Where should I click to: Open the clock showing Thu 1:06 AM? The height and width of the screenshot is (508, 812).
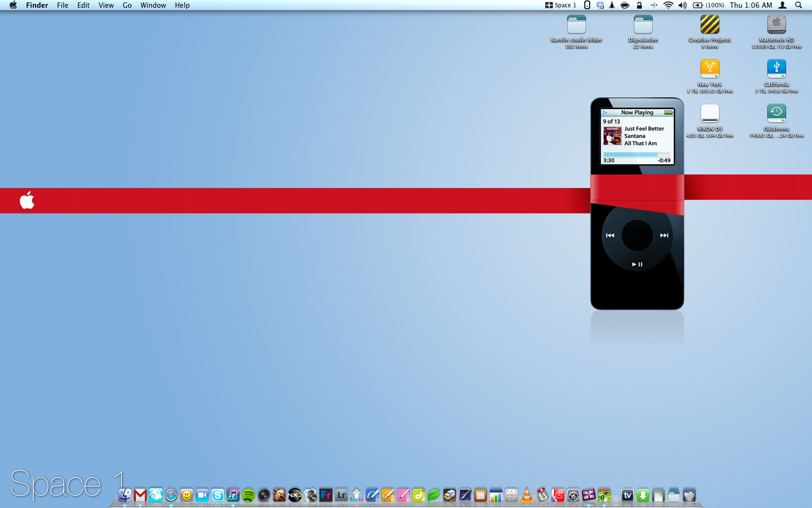click(x=751, y=5)
